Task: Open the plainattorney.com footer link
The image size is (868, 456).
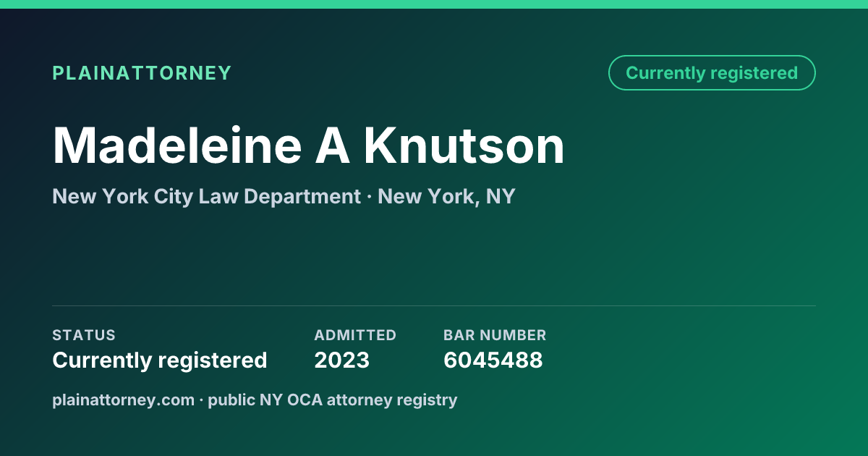Action: coord(123,400)
